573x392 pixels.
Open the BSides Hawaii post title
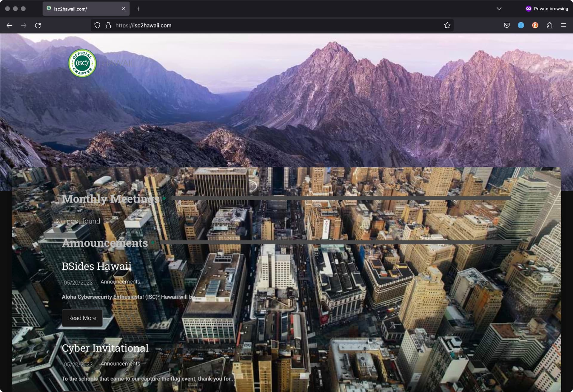coord(96,266)
